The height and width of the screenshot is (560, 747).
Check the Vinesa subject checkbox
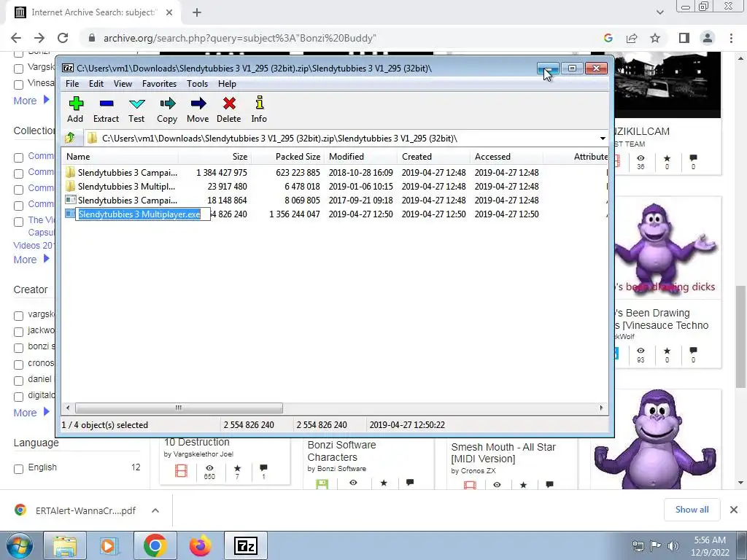tap(18, 85)
